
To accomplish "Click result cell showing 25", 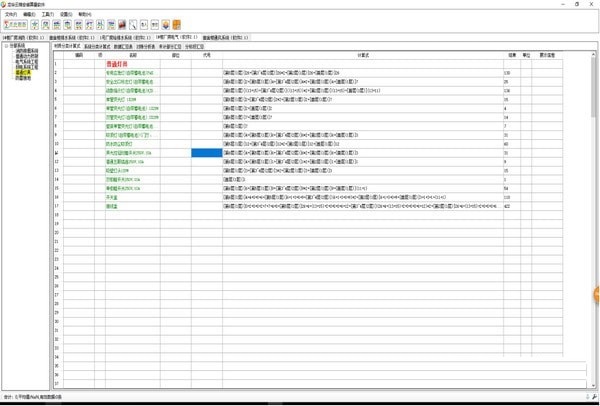I will pyautogui.click(x=512, y=82).
